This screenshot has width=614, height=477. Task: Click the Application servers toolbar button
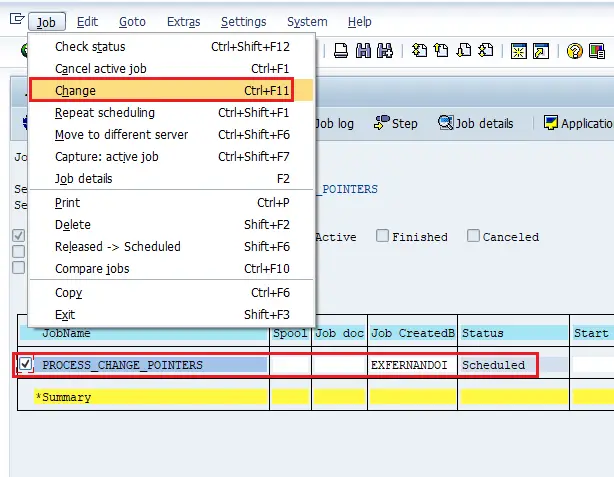tap(578, 123)
